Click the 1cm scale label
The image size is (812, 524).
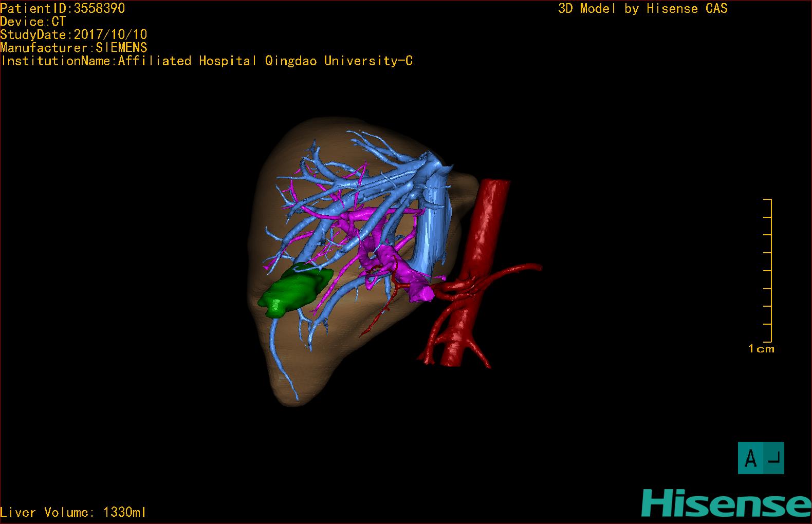click(x=761, y=349)
